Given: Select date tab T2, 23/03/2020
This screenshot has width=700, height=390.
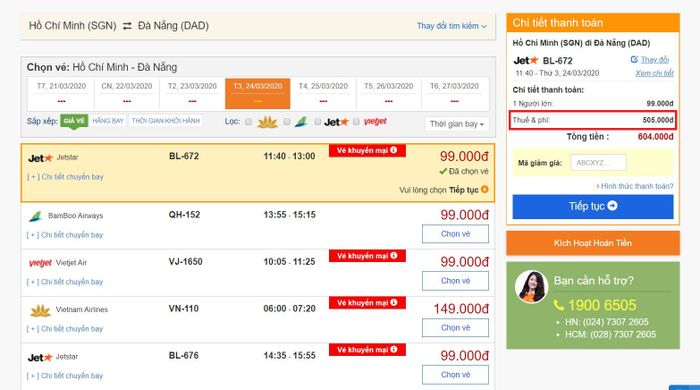Looking at the screenshot, I should pos(192,93).
